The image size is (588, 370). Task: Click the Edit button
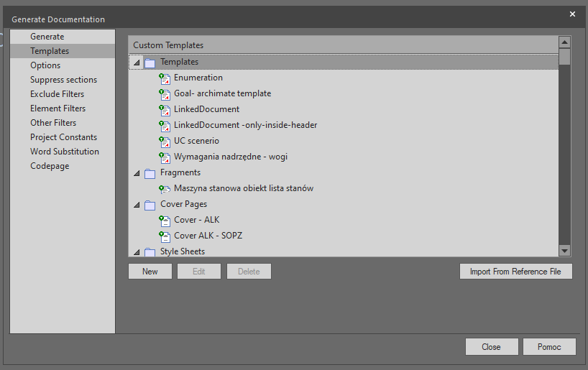click(198, 272)
